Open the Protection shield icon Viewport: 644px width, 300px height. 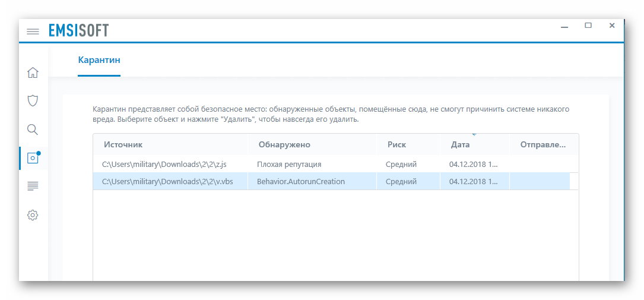point(33,100)
